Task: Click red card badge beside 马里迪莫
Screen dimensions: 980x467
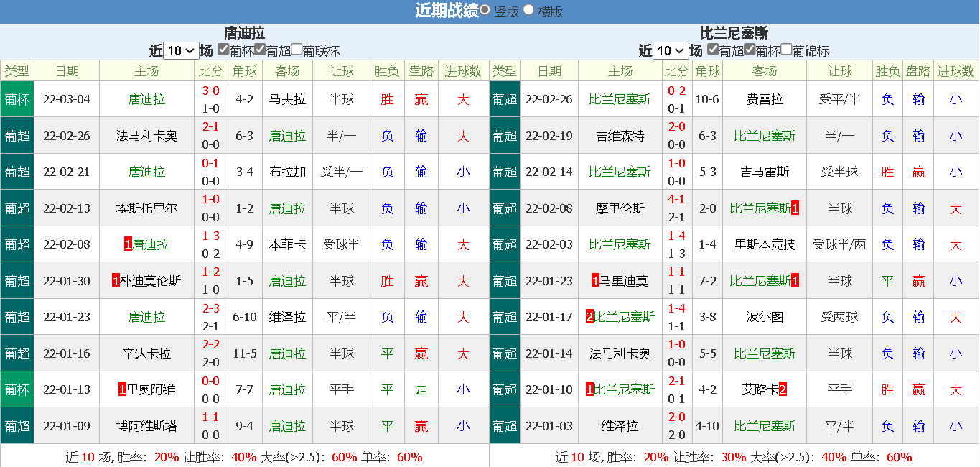Action: pos(595,281)
